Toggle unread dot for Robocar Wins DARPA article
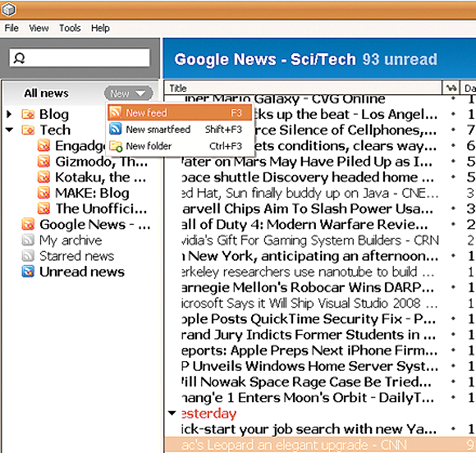The width and height of the screenshot is (476, 453). 453,287
